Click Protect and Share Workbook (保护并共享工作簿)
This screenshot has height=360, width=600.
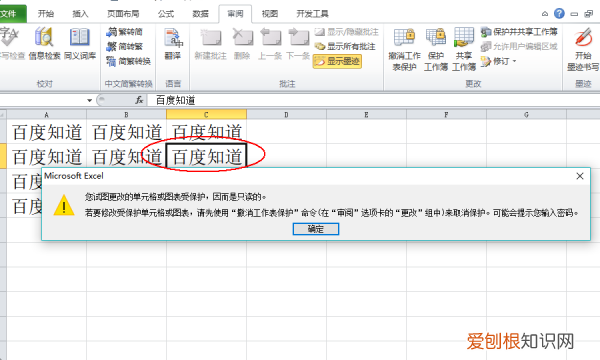(x=519, y=32)
